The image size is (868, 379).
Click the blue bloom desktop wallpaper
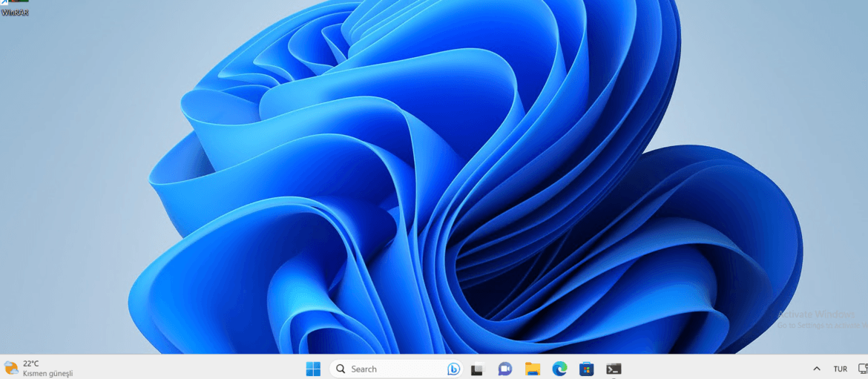[x=445, y=185]
